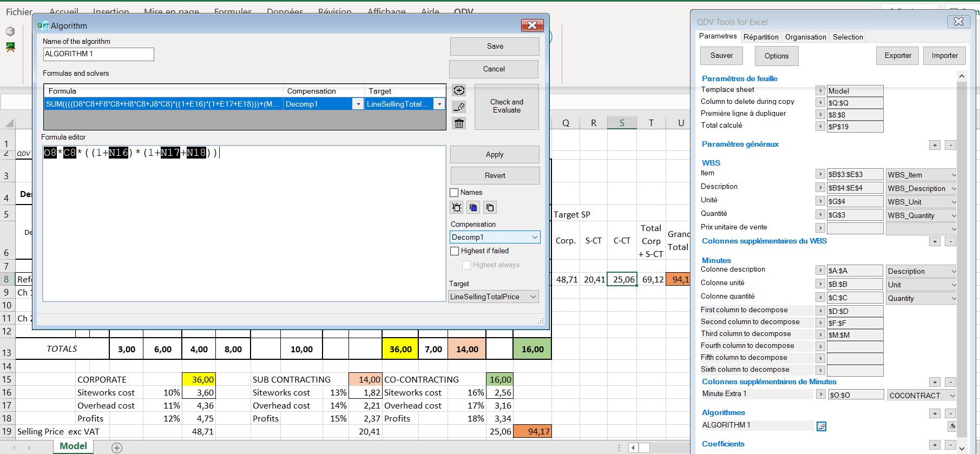This screenshot has width=980, height=454.
Task: Select the Model sheet tab
Action: coord(73,446)
